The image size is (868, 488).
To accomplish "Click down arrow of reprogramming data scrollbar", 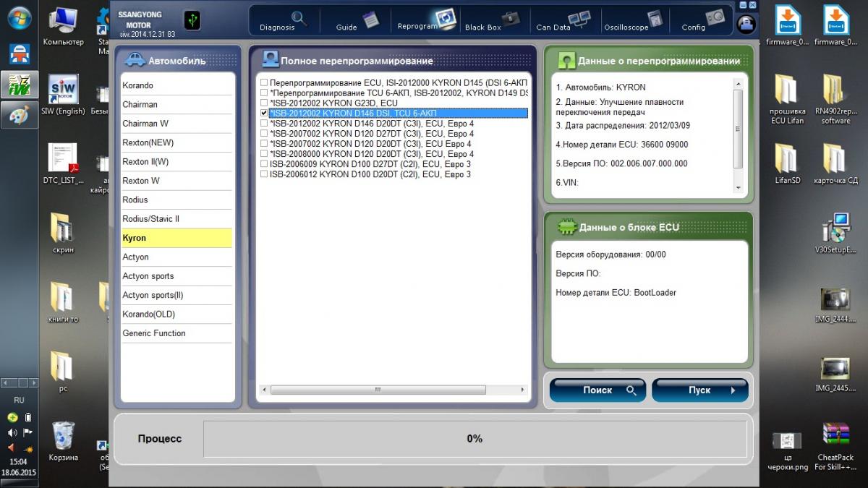I will [x=738, y=188].
